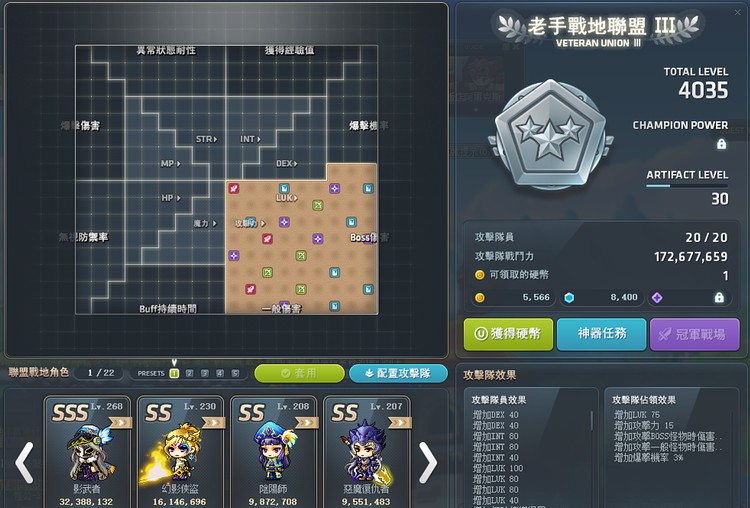Click the purple diamond currency icon

[657, 298]
